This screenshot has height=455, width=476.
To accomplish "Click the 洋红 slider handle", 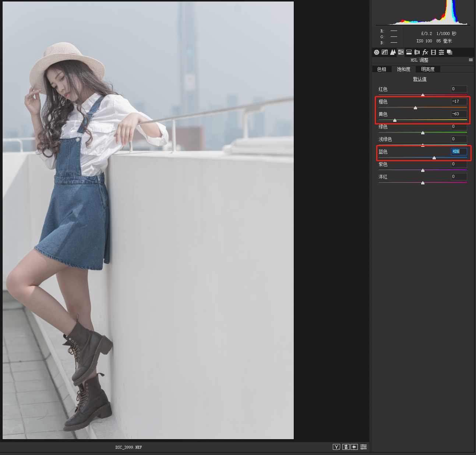I will coord(423,183).
